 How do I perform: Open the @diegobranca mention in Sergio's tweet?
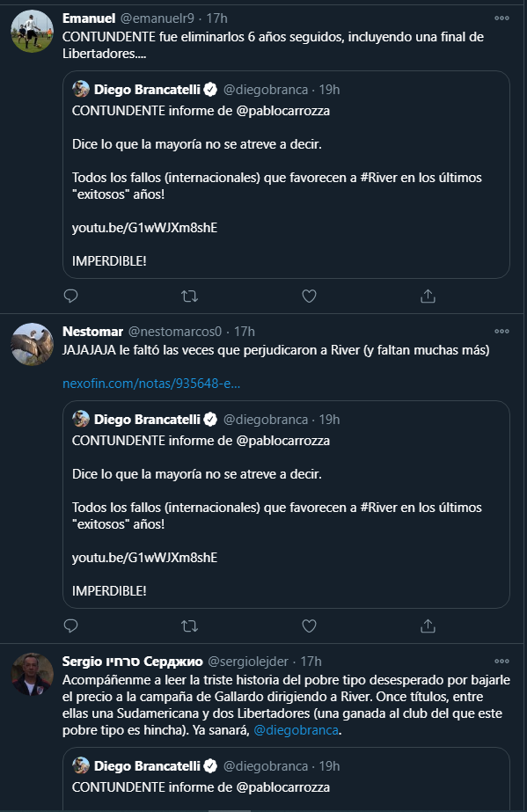pos(296,730)
